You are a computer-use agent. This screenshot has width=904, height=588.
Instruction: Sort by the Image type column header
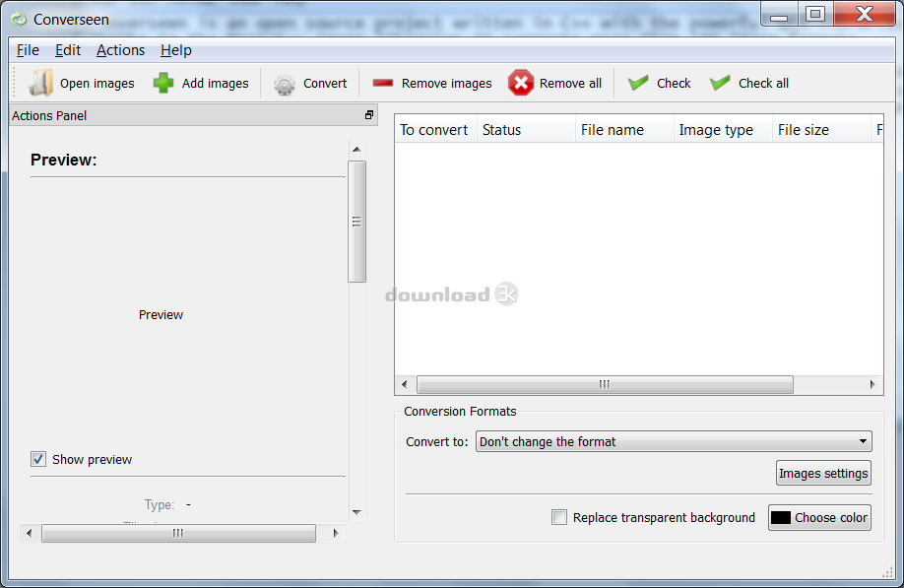click(723, 130)
